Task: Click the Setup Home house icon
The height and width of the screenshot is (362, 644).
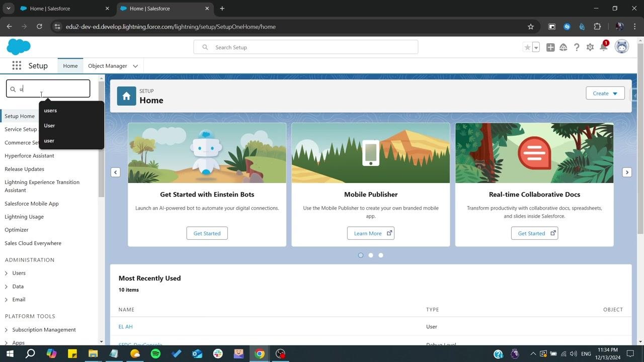Action: tap(126, 96)
